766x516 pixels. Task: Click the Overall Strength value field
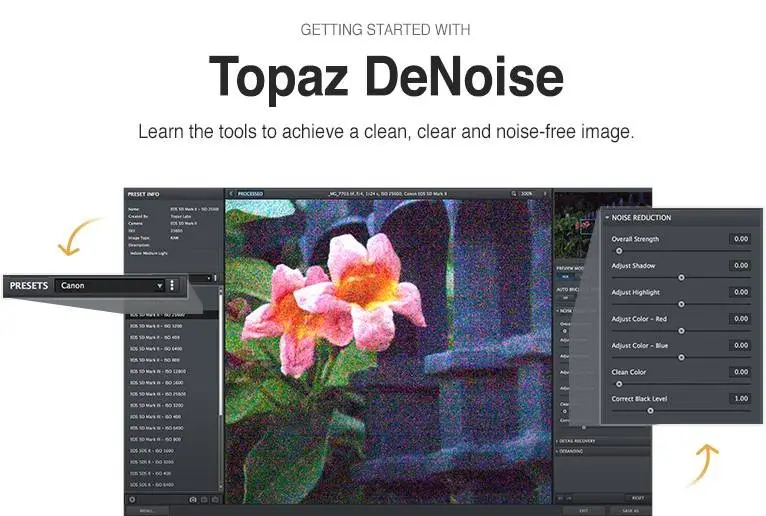741,239
